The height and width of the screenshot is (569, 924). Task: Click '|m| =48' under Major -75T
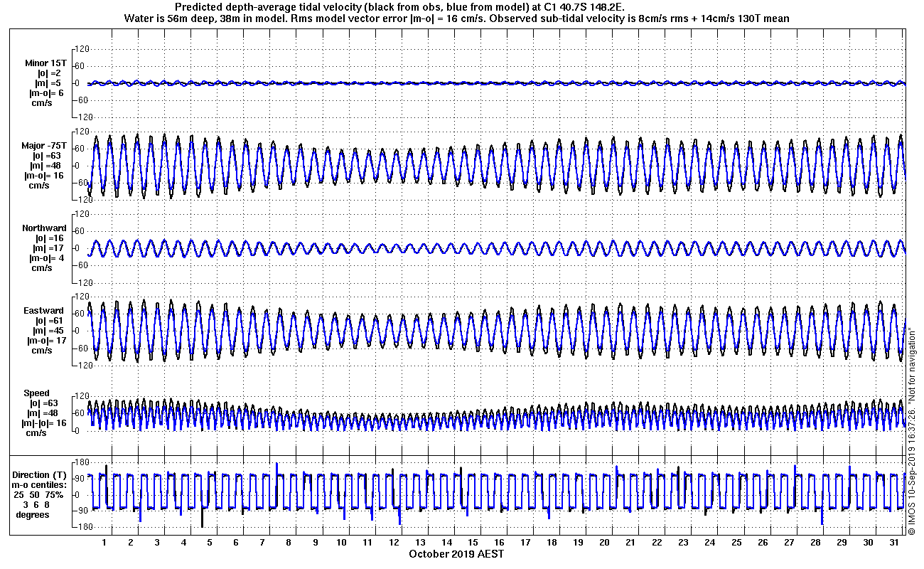[47, 166]
